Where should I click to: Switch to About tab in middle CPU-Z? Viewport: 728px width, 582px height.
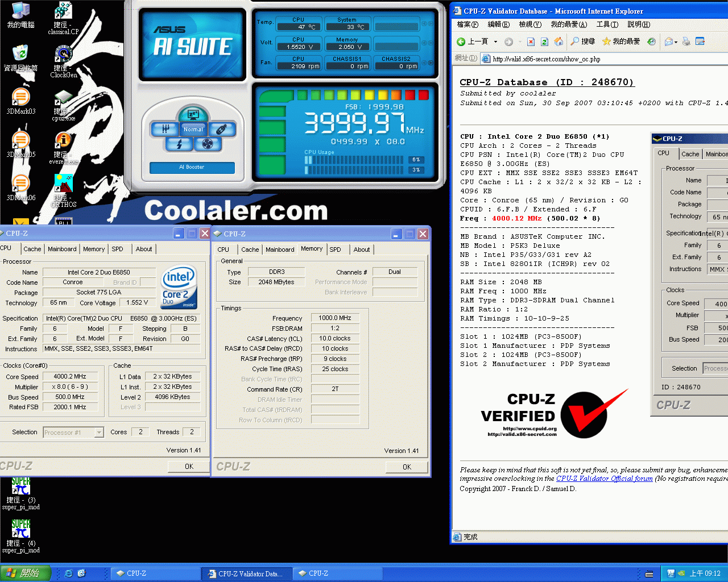pos(362,250)
